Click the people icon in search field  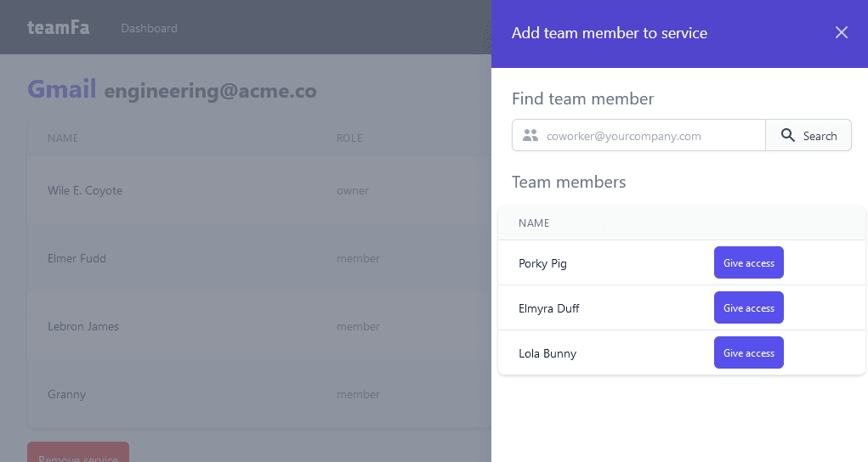pyautogui.click(x=530, y=136)
